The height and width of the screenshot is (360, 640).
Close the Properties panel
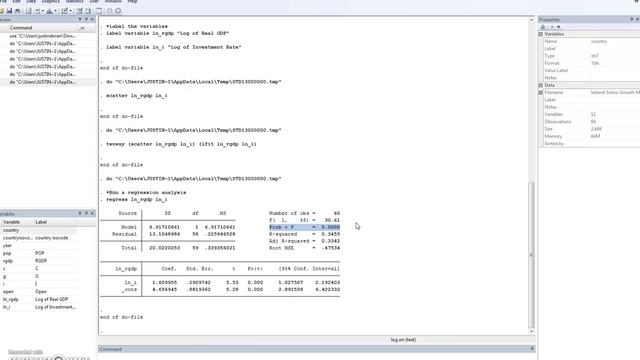(638, 19)
